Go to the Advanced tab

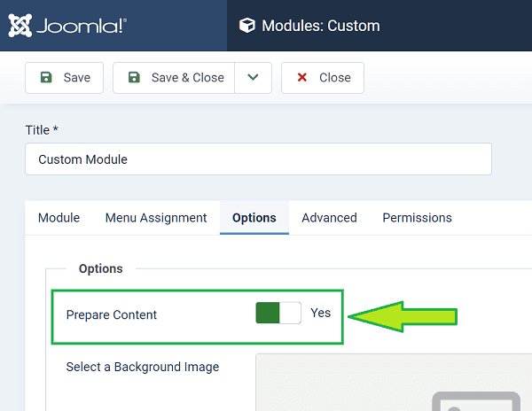[329, 218]
